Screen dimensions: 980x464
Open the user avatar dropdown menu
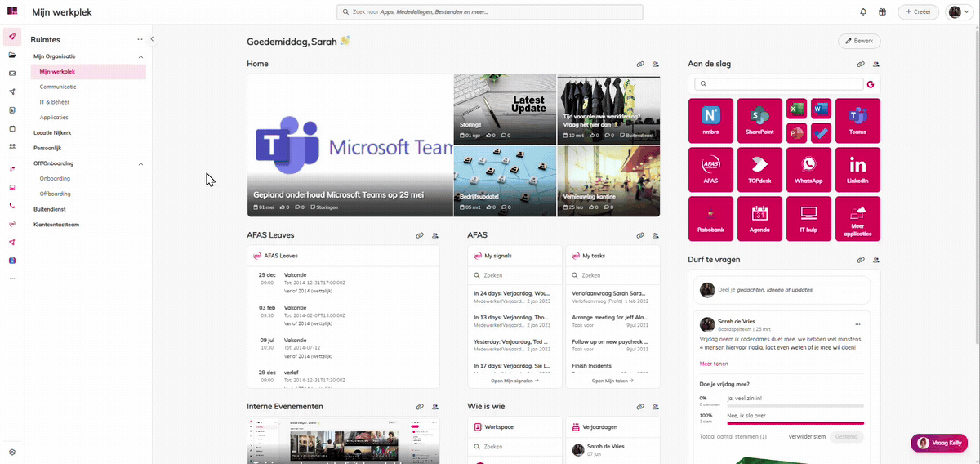(960, 12)
